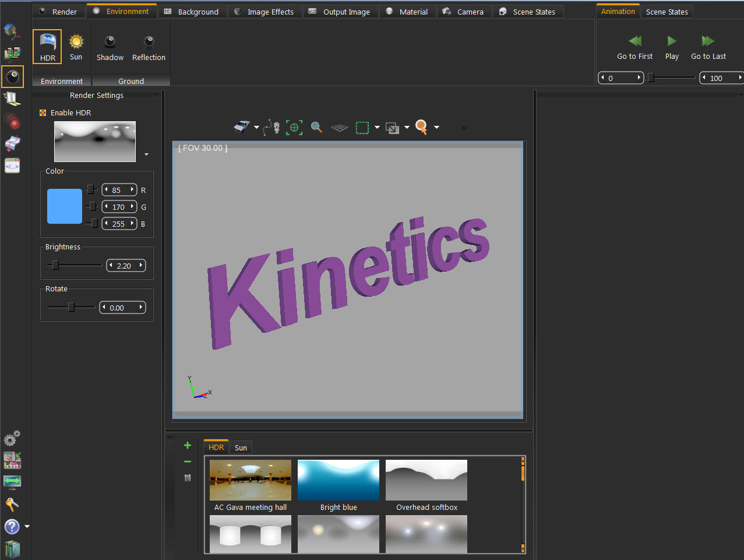
Task: Click the blue HDR color swatch
Action: pos(65,206)
